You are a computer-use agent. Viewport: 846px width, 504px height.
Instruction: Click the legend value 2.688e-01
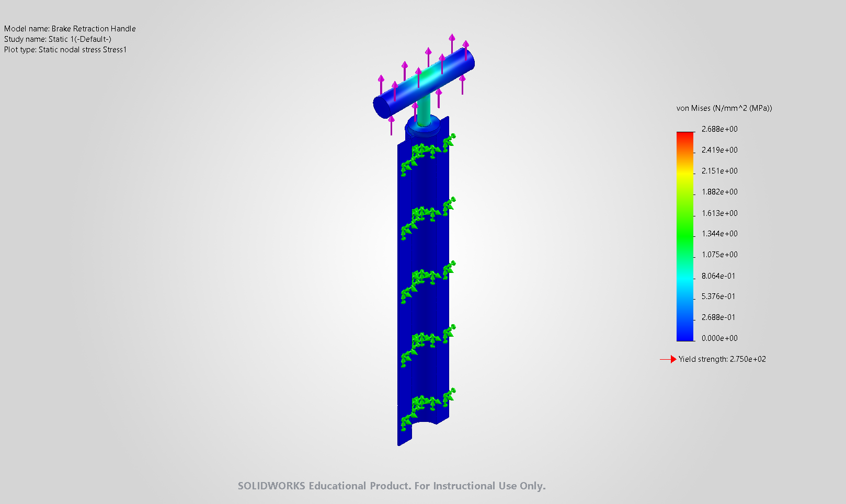pyautogui.click(x=718, y=317)
